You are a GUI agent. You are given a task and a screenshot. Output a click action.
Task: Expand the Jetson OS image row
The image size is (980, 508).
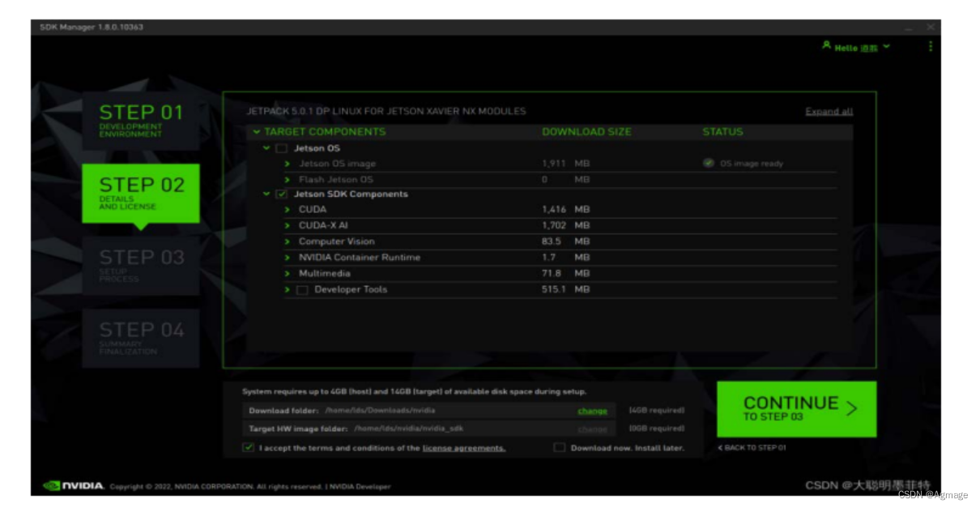288,164
